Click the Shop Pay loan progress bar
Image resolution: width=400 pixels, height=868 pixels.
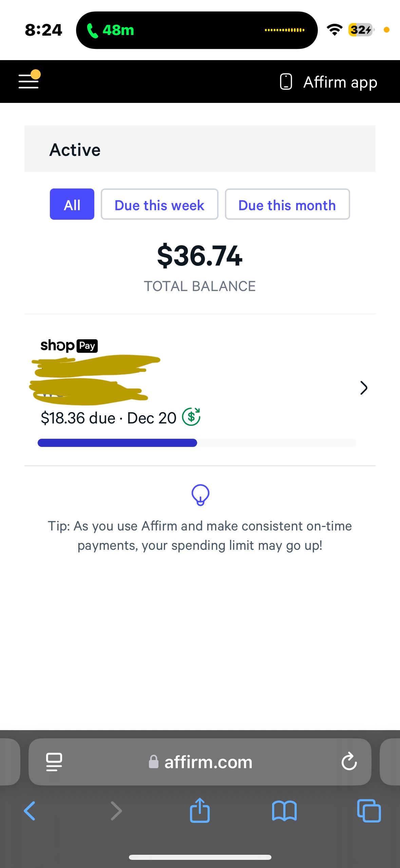coord(197,443)
